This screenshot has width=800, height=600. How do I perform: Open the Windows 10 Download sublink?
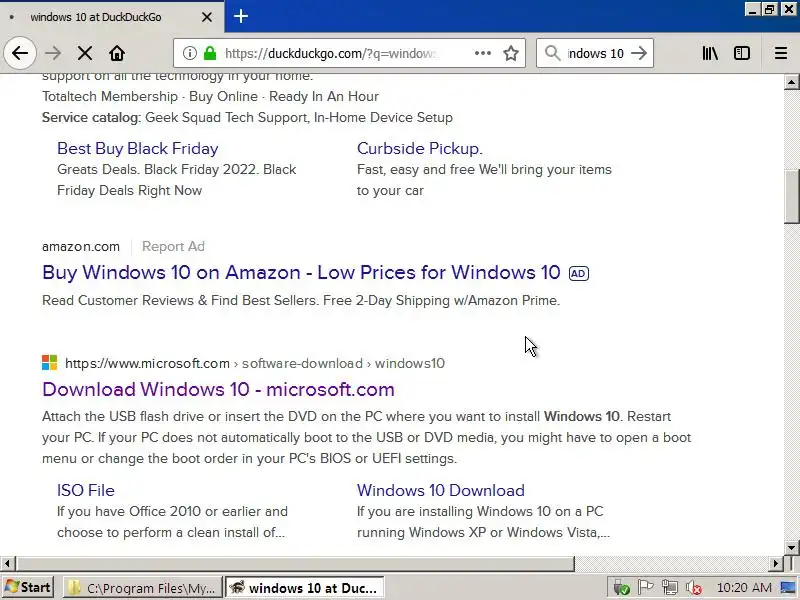441,490
